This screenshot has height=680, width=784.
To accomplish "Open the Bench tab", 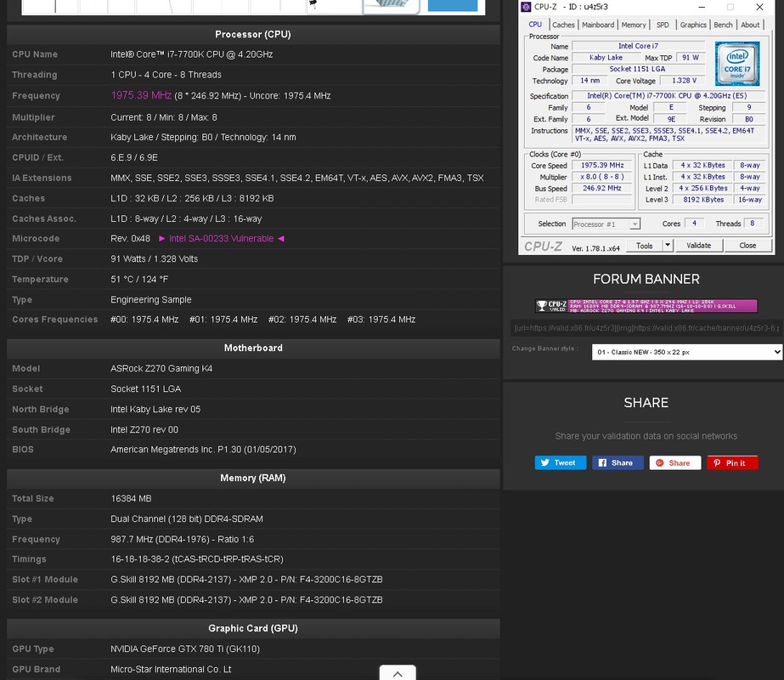I will [723, 25].
